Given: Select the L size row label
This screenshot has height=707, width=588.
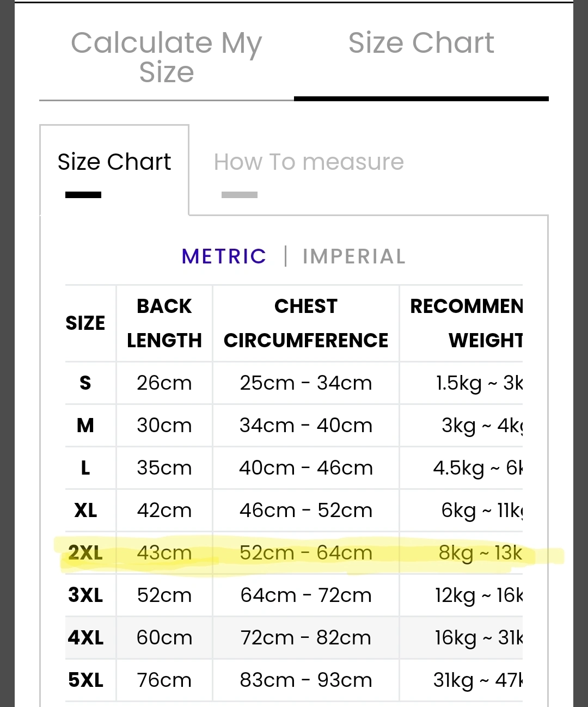Looking at the screenshot, I should click(85, 468).
